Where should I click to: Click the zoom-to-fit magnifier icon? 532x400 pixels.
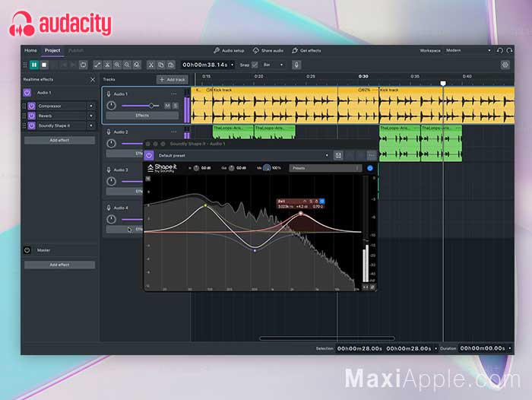[x=137, y=65]
